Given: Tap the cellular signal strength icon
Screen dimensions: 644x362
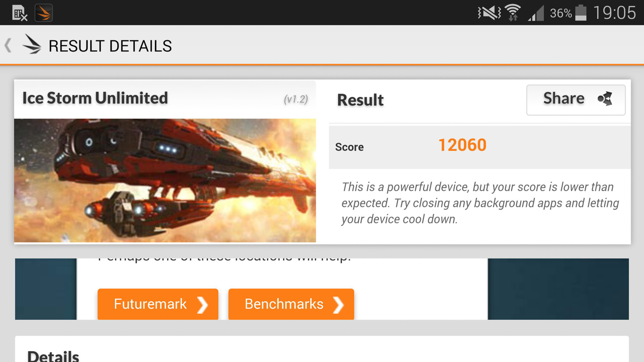Looking at the screenshot, I should click(536, 13).
